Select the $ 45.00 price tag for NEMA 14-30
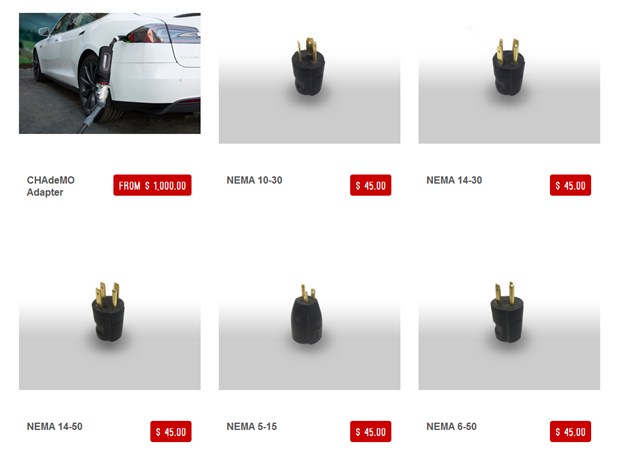Viewport: 620px width, 457px height. click(x=570, y=185)
